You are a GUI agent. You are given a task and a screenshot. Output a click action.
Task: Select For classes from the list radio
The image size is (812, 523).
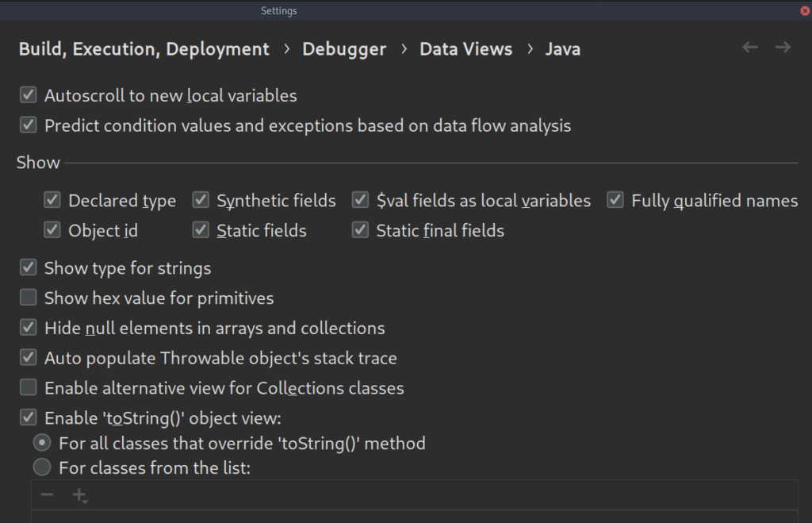[42, 467]
